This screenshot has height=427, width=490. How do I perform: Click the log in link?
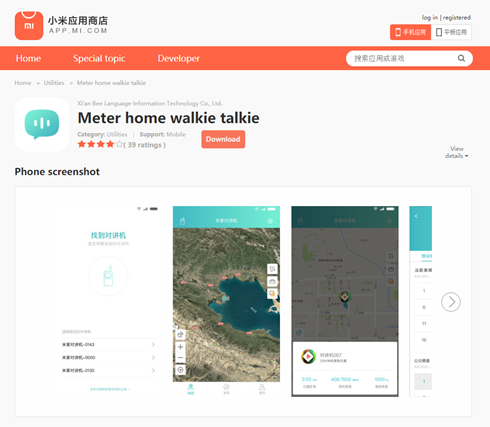point(430,17)
